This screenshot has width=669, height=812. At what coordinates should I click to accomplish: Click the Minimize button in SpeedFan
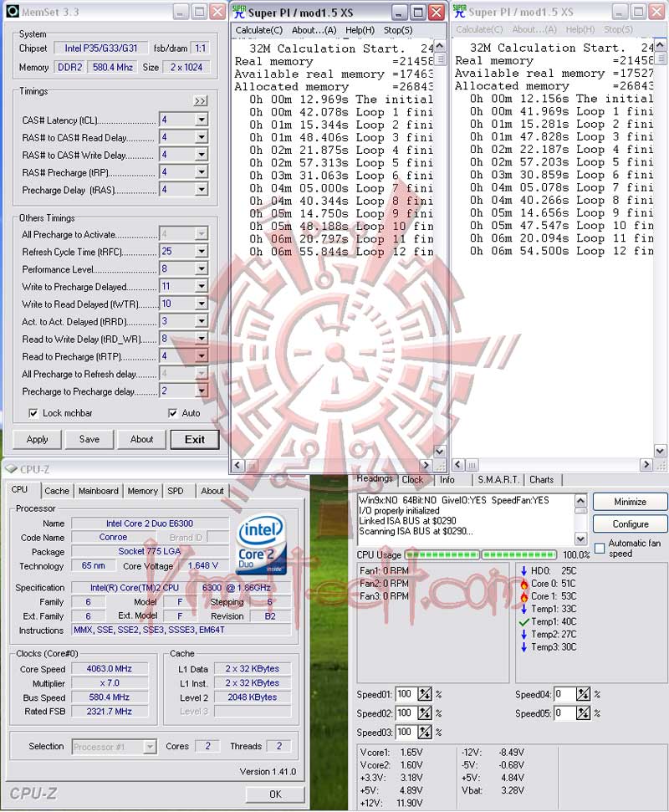631,502
